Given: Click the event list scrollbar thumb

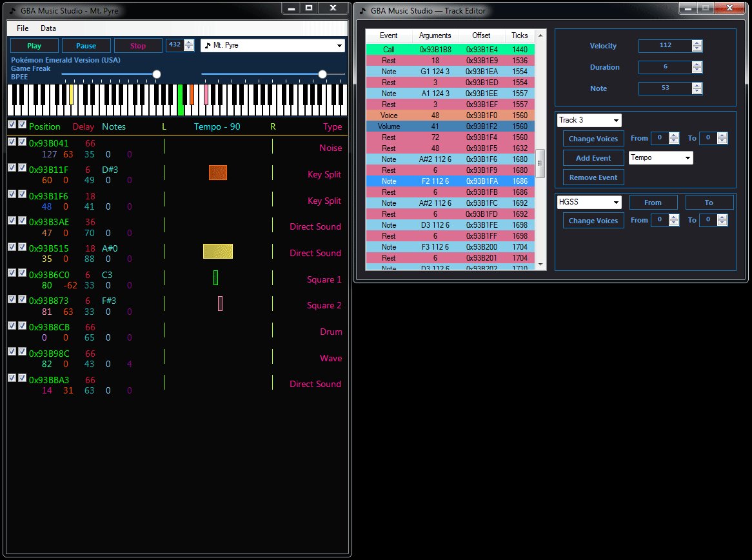Looking at the screenshot, I should (x=540, y=163).
